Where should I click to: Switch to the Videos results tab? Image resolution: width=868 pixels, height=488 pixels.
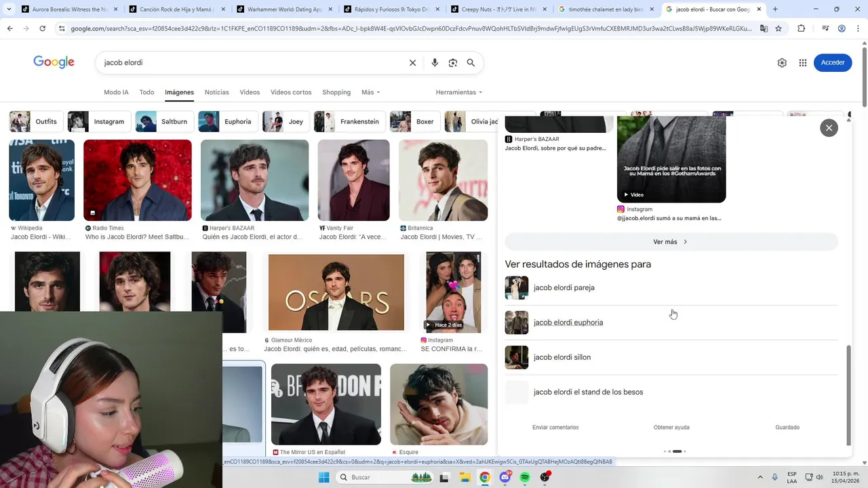(250, 92)
